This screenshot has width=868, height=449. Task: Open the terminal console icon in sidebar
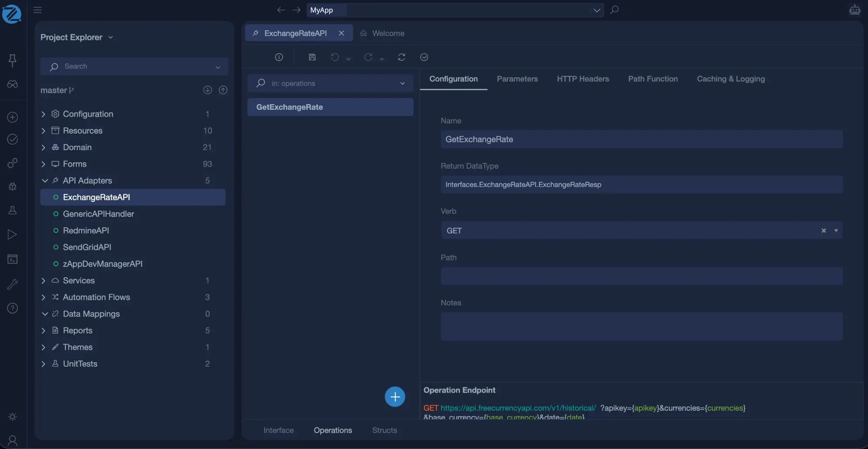click(x=13, y=259)
